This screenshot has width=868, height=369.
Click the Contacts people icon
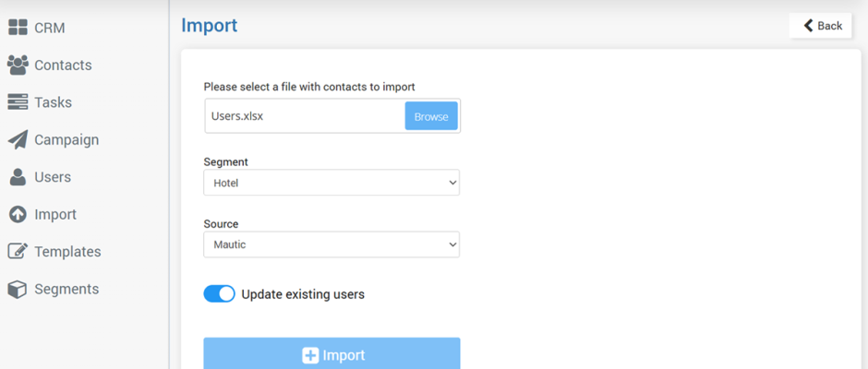point(18,65)
